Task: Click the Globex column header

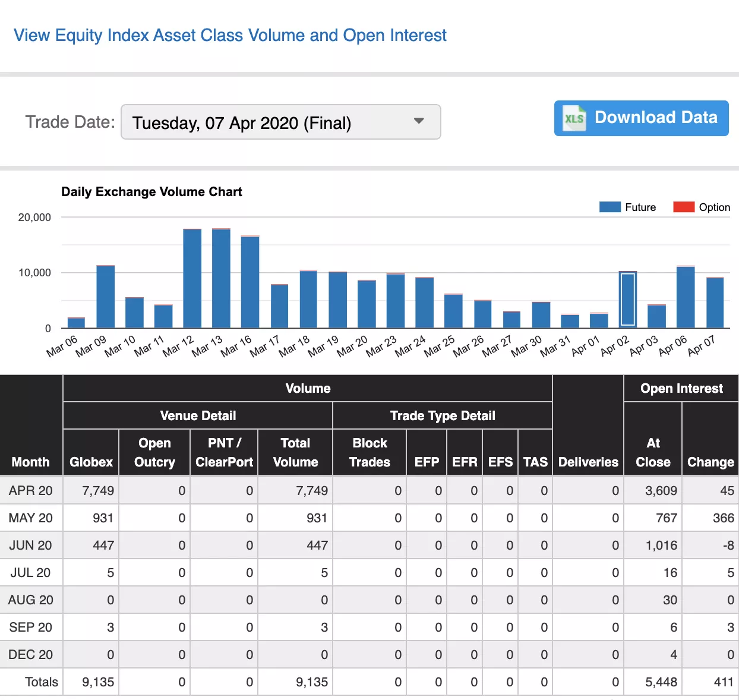Action: pos(91,462)
